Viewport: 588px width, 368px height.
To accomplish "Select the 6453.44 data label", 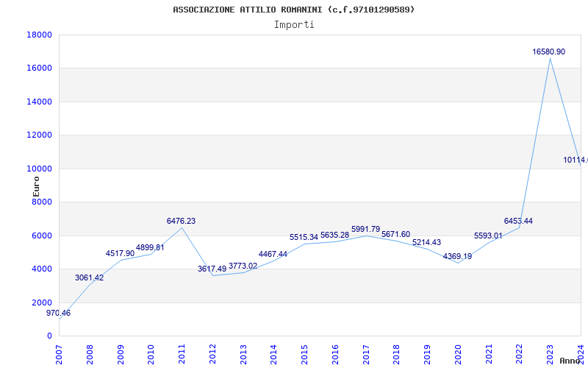I will 519,221.
